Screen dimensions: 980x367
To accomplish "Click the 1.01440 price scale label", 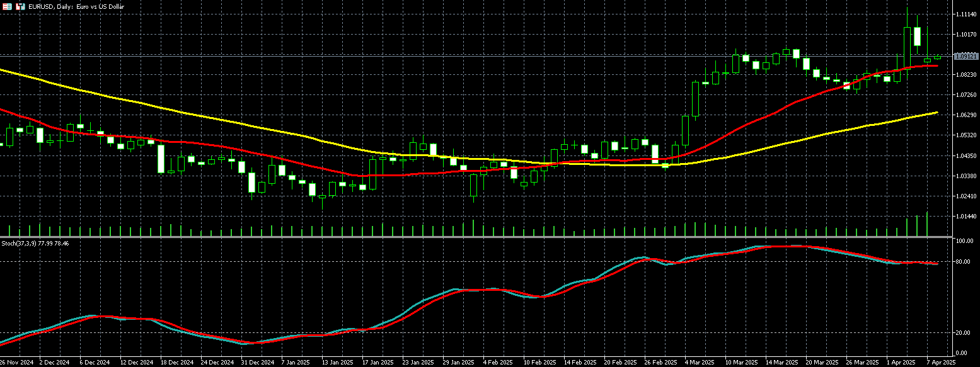I will pos(966,217).
